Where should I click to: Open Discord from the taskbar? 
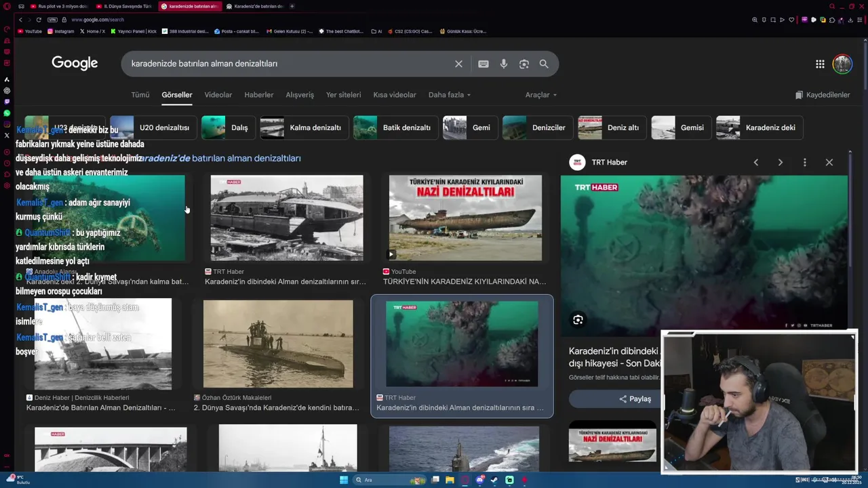479,480
